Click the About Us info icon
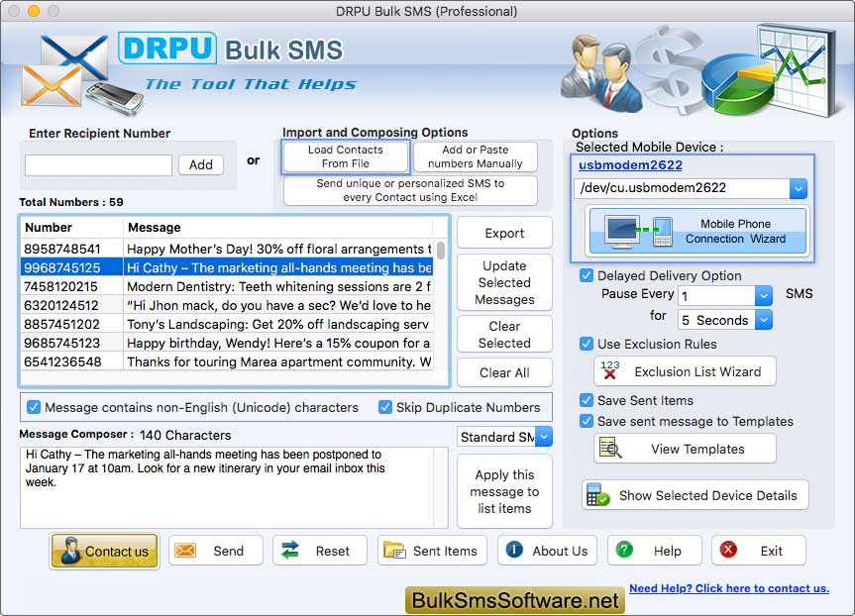 (x=513, y=550)
